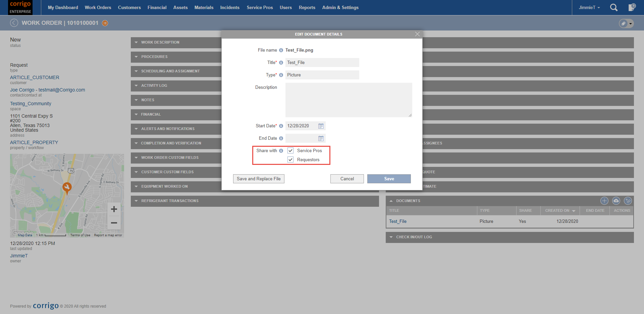
Task: Click the edit pencil icon for work order
Action: 624,23
